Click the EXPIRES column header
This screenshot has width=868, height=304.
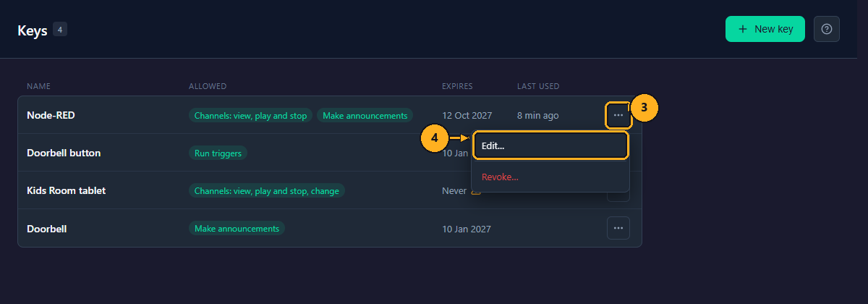click(x=457, y=86)
